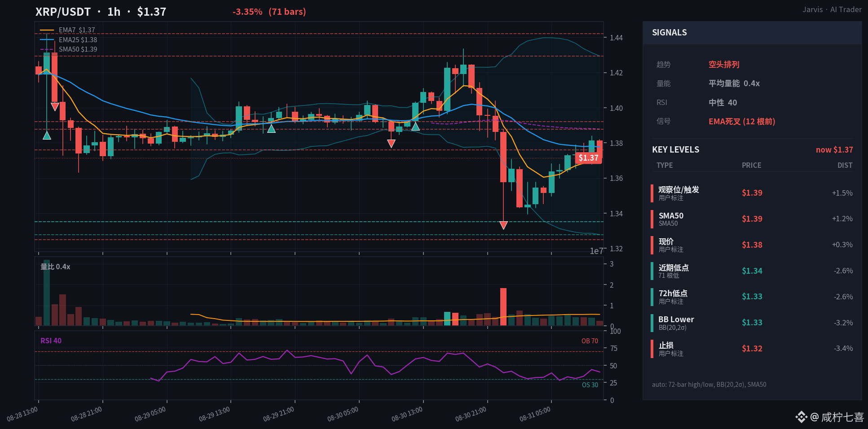Click the 量能 label in Signals
Viewport: 868px width, 429px height.
click(x=663, y=83)
